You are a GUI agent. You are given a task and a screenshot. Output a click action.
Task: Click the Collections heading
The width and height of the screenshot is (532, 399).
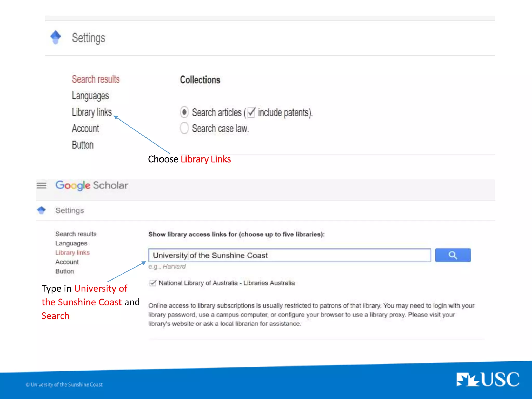200,80
